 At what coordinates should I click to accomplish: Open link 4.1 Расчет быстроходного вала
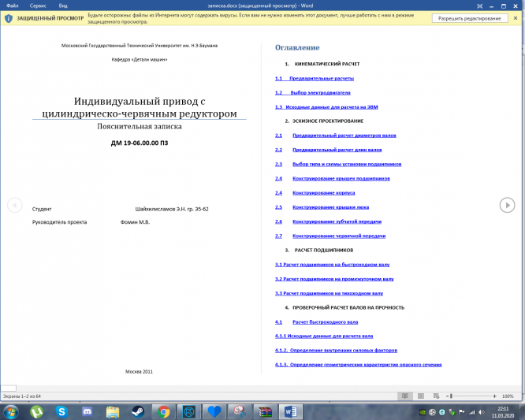[x=316, y=322]
